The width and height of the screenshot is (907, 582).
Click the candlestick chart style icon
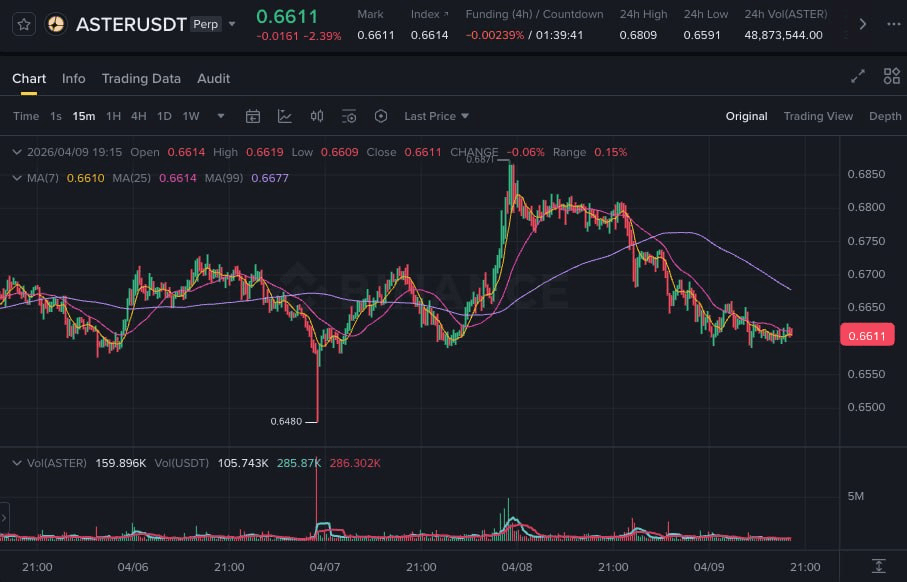(x=317, y=116)
